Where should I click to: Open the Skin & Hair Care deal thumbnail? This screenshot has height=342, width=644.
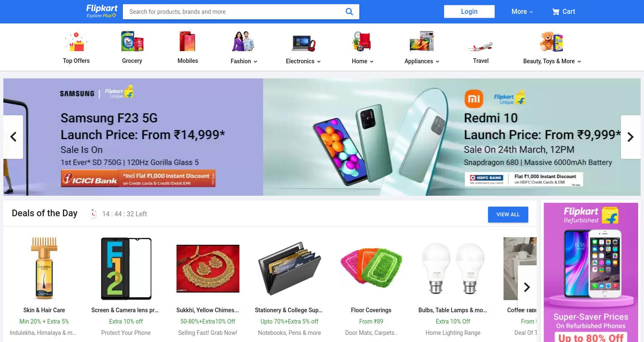point(44,268)
